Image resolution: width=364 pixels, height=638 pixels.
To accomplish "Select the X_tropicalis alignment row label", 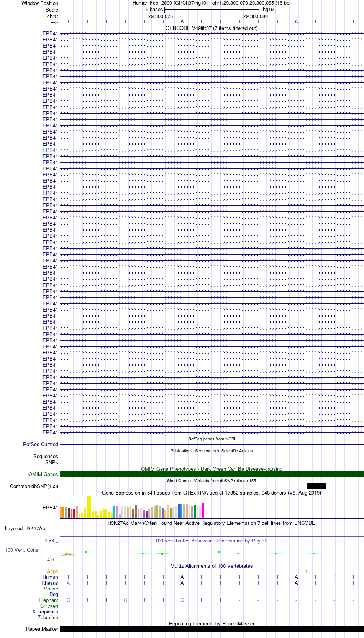I will point(45,612).
